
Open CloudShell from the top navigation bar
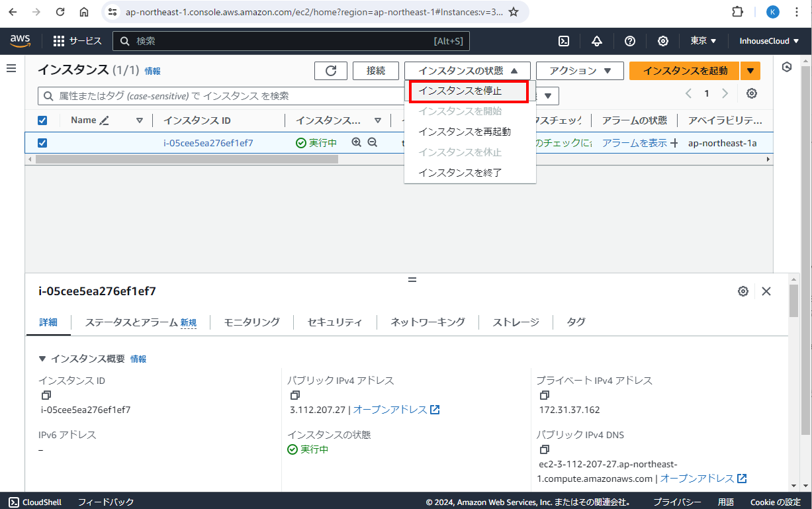[564, 41]
